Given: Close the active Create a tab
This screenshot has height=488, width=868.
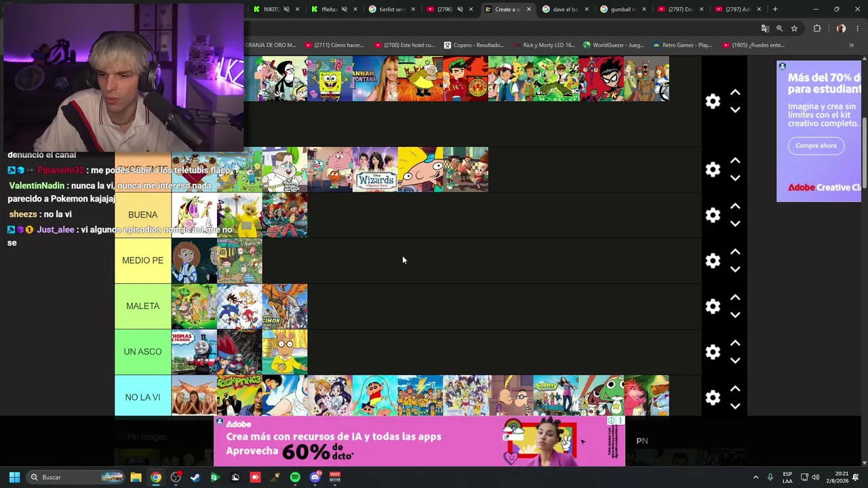Looking at the screenshot, I should pos(529,9).
